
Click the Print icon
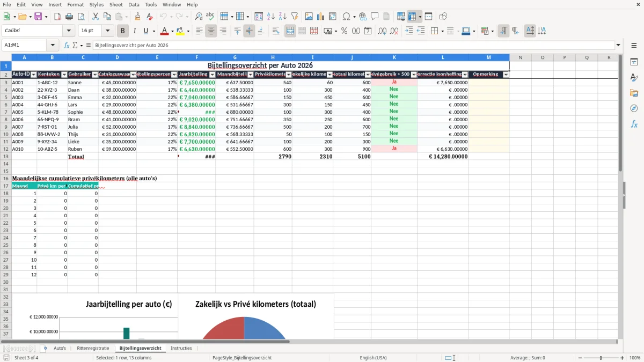[x=69, y=17]
